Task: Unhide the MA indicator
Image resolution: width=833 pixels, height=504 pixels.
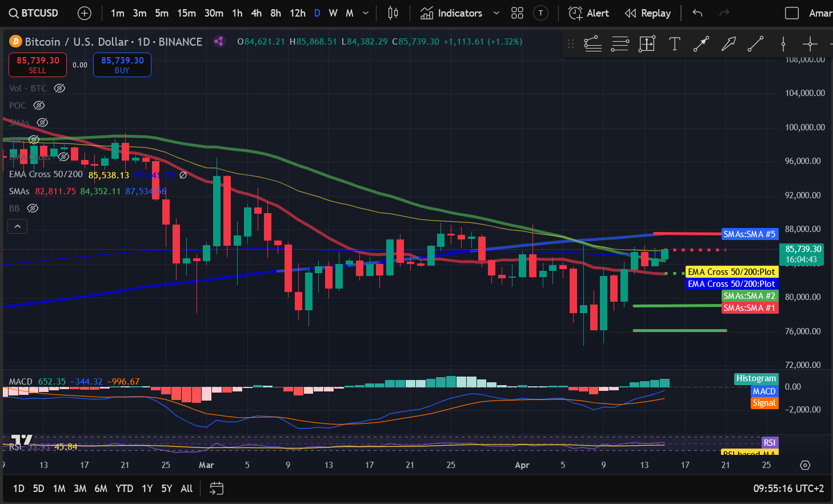Action: (34, 139)
